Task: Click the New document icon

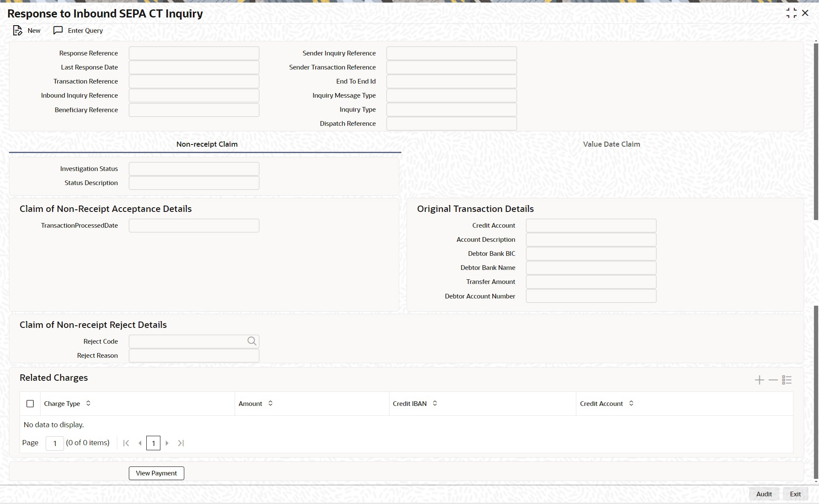Action: tap(17, 31)
